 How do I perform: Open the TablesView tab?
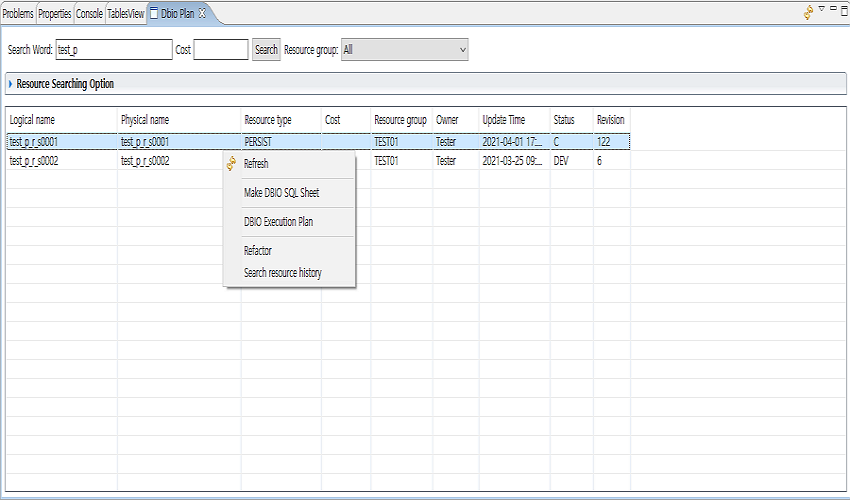[x=125, y=14]
